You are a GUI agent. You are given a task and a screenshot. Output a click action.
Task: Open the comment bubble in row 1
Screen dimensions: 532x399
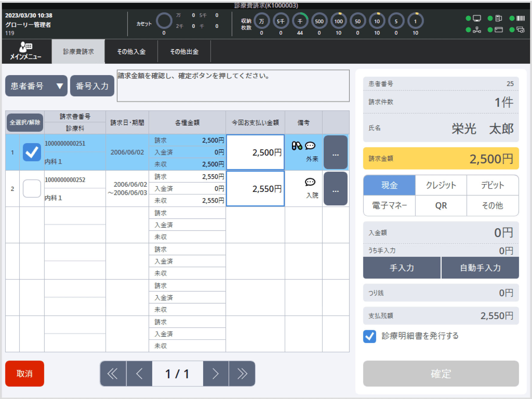(x=310, y=146)
